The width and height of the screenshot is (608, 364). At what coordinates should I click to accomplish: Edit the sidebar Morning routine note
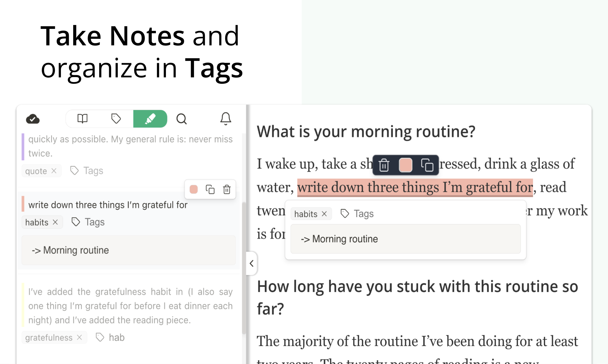click(x=129, y=250)
